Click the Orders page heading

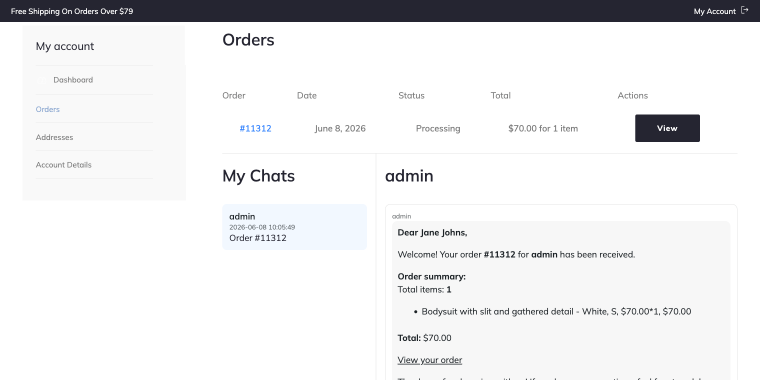[248, 40]
